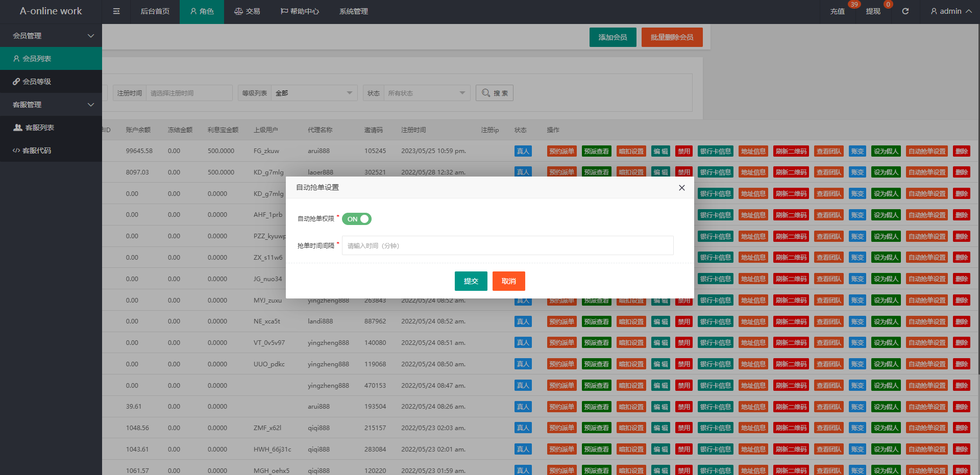The height and width of the screenshot is (475, 980).
Task: Click the 提交 button in dialog
Action: pos(471,281)
